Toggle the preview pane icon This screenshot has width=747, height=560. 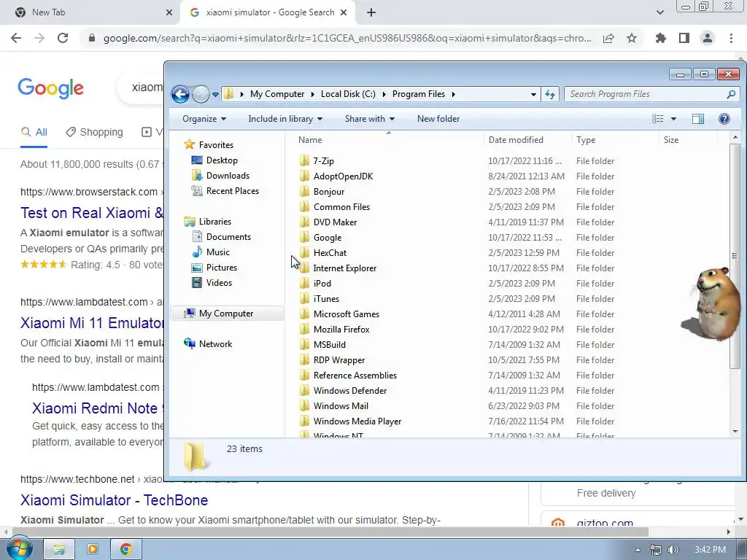coord(698,119)
